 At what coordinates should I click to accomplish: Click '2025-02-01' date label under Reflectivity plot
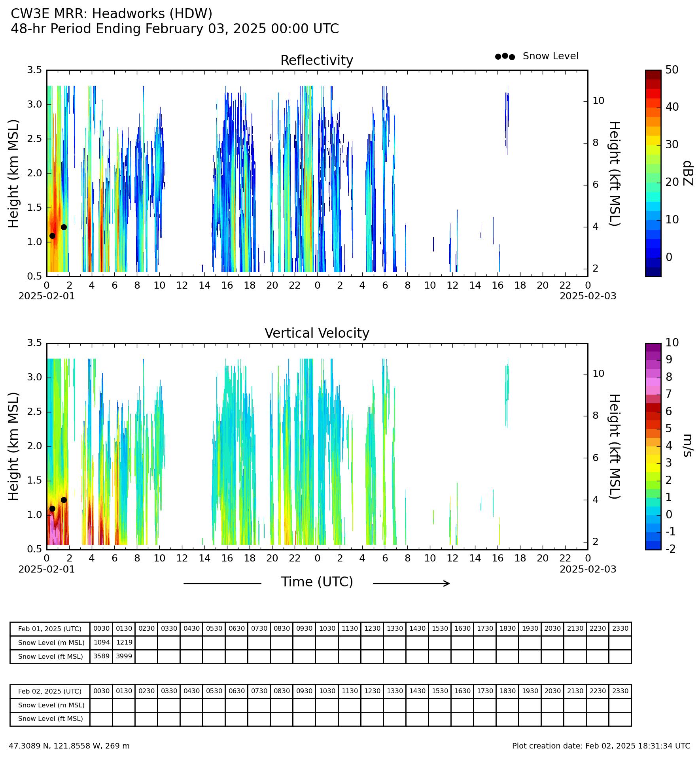pos(47,296)
